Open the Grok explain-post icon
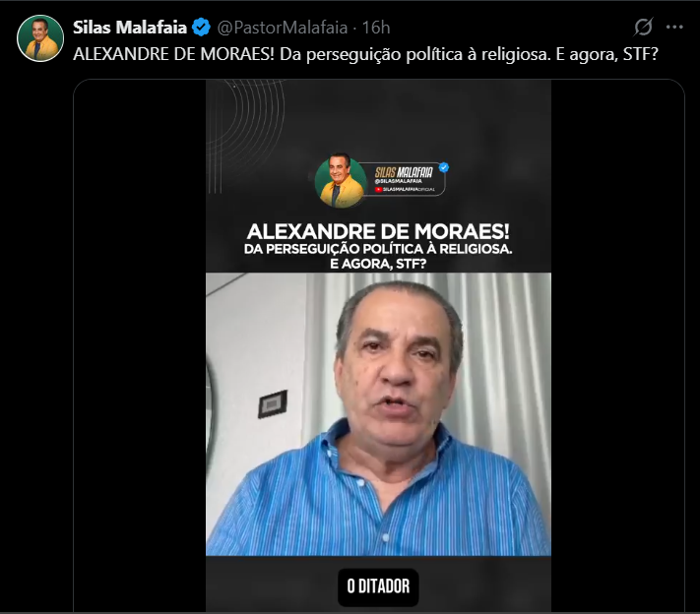 (x=643, y=27)
